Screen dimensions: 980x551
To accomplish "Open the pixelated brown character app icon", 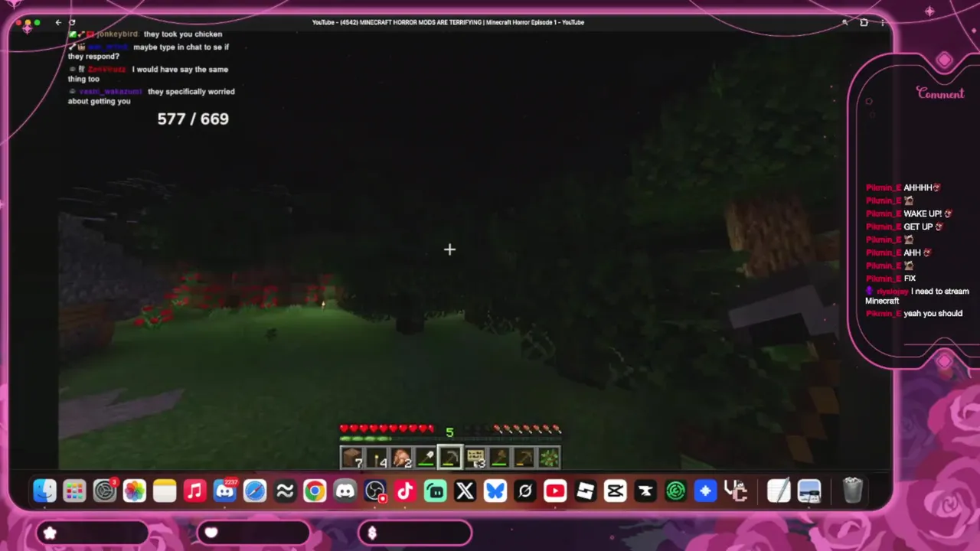I will pyautogui.click(x=736, y=491).
